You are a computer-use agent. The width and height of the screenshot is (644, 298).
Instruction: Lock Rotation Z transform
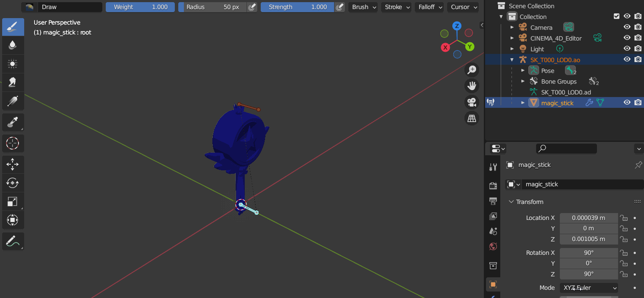tap(624, 274)
